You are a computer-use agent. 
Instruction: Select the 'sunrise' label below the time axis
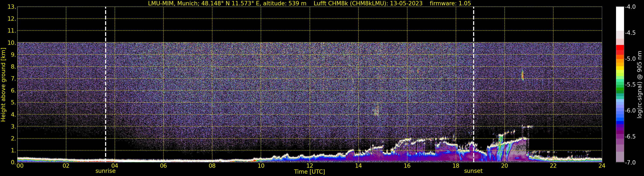(x=106, y=171)
